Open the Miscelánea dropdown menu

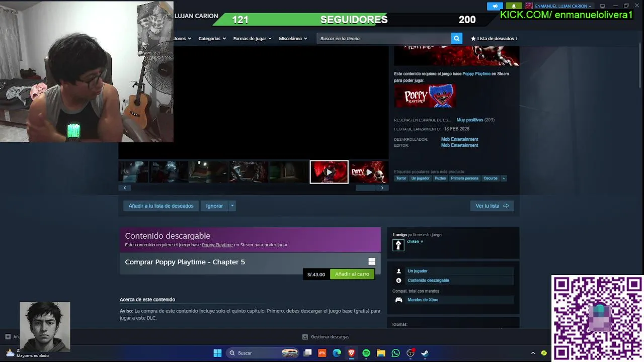point(293,38)
